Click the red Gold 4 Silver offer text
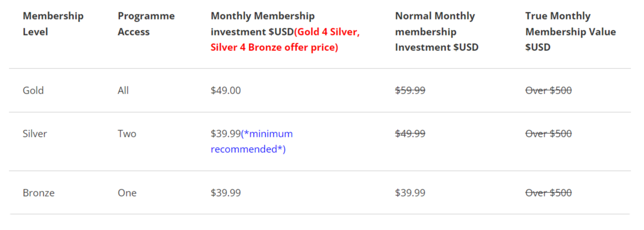The width and height of the screenshot is (644, 230). (x=286, y=40)
